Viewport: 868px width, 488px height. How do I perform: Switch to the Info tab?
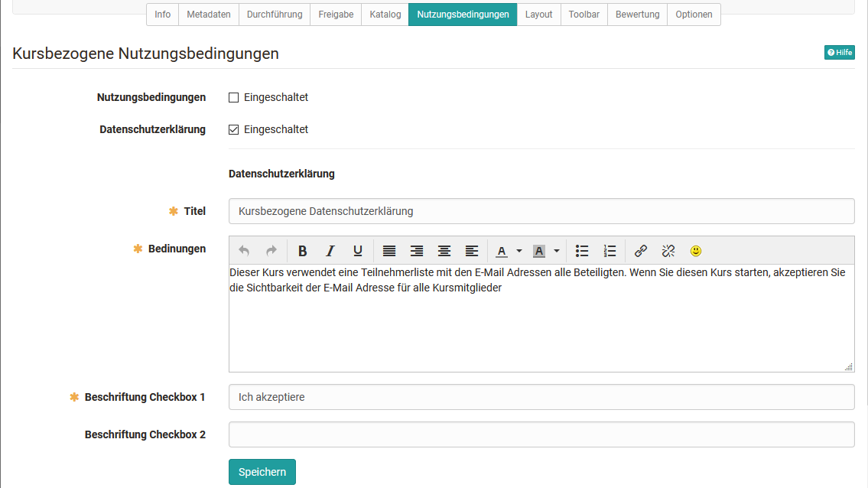pyautogui.click(x=162, y=15)
